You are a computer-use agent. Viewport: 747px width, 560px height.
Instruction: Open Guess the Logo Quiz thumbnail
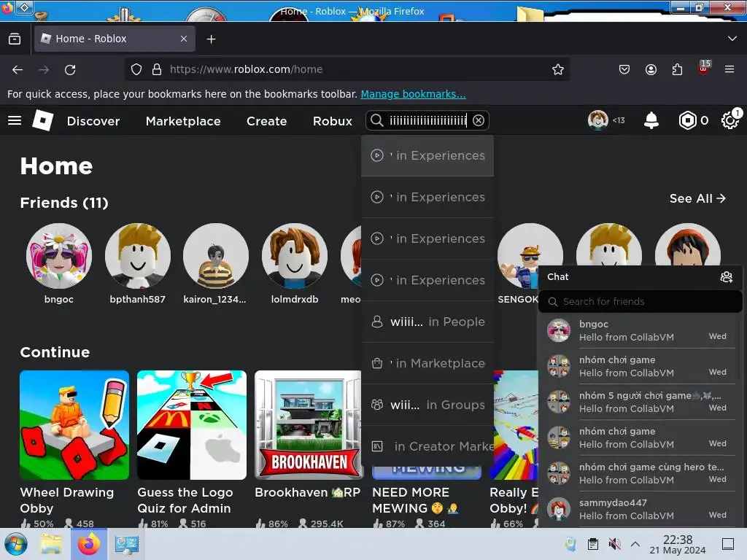(x=192, y=425)
